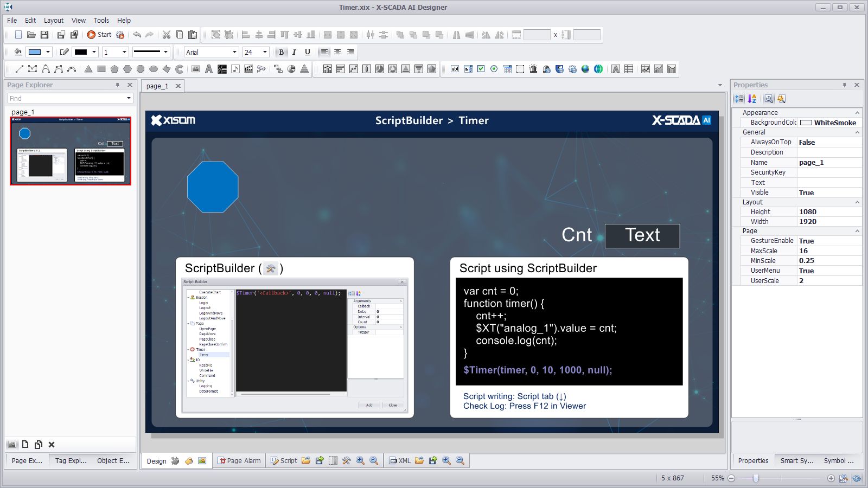
Task: Click the fill color blue swatch
Action: pos(35,52)
